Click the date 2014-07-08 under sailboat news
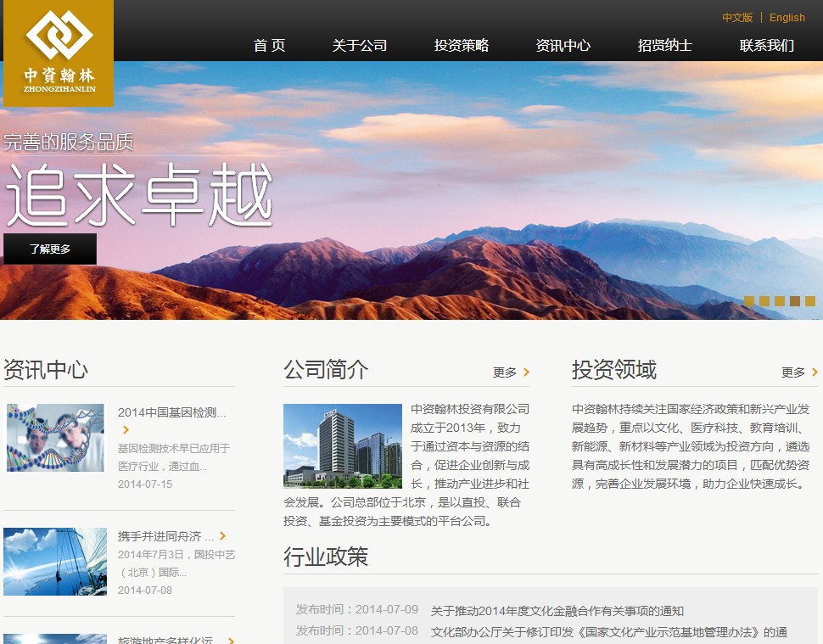This screenshot has width=823, height=644. 145,590
